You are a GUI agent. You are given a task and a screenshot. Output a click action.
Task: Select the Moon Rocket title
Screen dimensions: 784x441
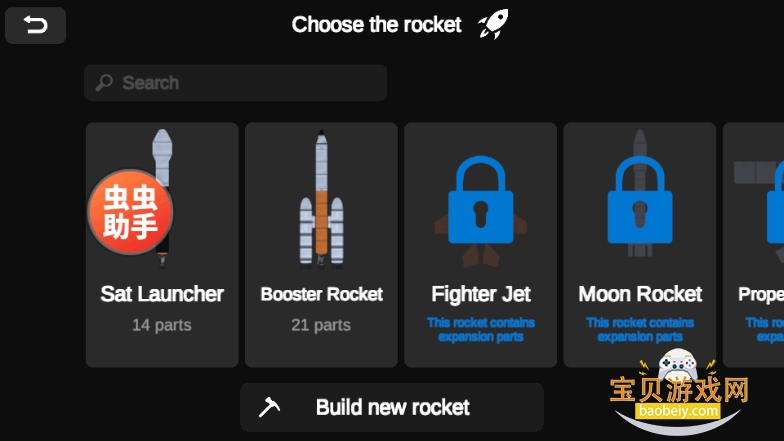coord(640,294)
